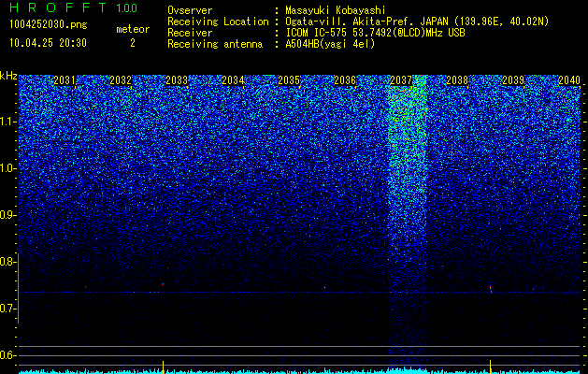
Task: Click the yellow detection tick below 2039
Action: [491, 367]
